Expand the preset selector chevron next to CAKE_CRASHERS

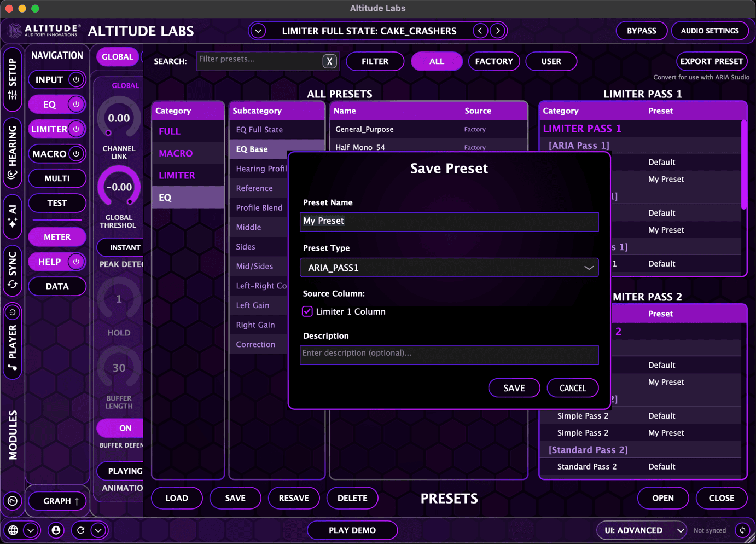(258, 31)
